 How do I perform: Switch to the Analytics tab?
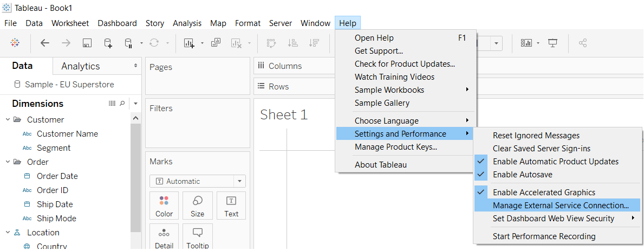click(81, 66)
